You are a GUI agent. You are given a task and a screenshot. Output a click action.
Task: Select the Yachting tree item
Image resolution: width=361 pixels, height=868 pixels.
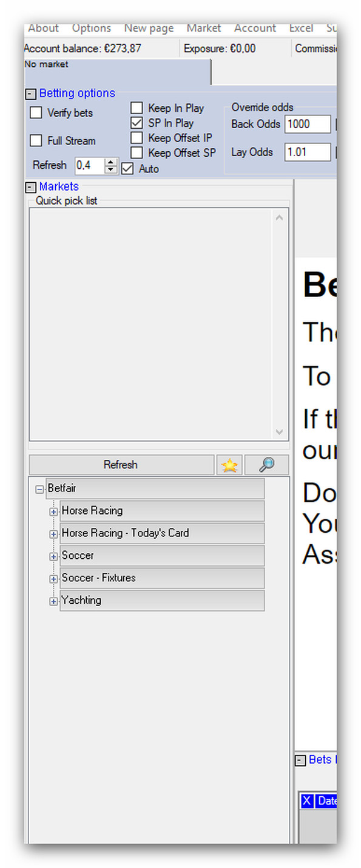click(x=81, y=600)
